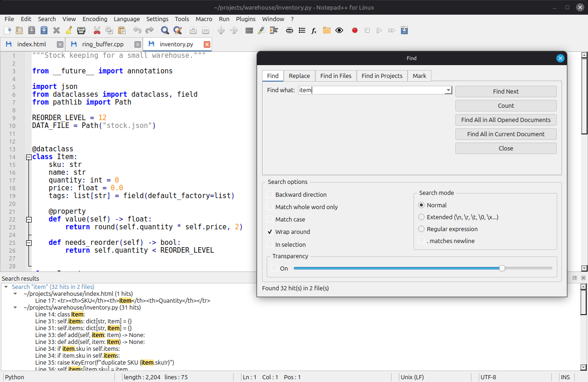Click the Close button in Find dialog
This screenshot has width=588, height=382.
pyautogui.click(x=506, y=148)
